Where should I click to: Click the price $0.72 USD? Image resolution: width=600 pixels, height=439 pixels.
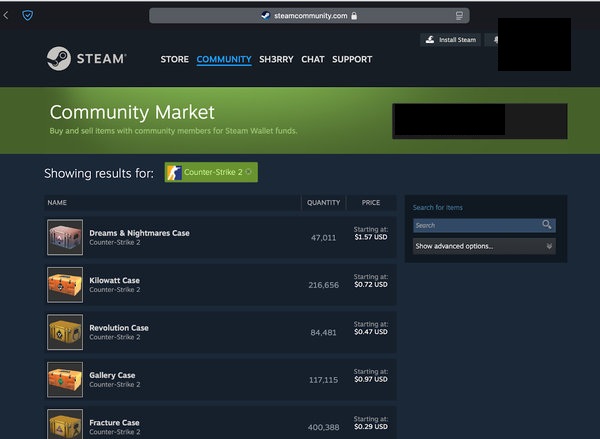(x=371, y=285)
